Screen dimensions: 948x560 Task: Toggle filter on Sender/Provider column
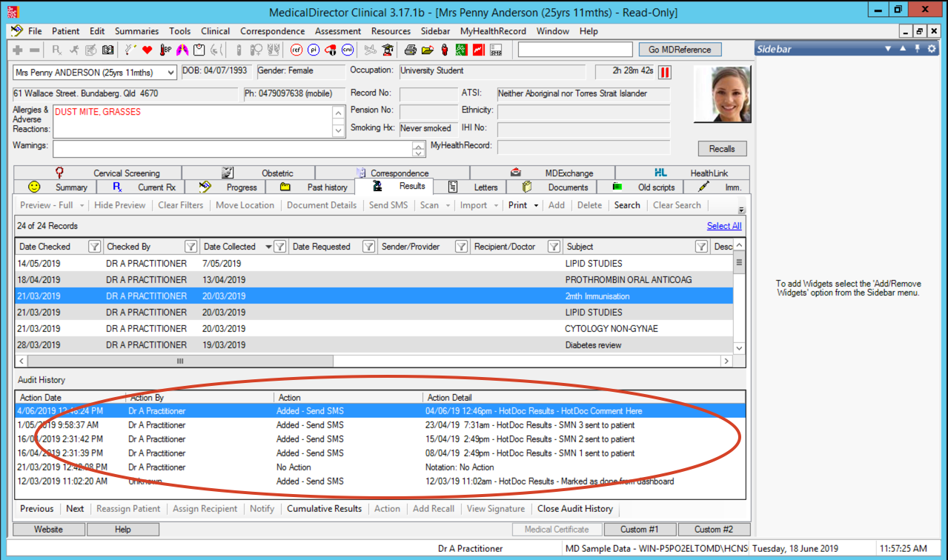(460, 247)
